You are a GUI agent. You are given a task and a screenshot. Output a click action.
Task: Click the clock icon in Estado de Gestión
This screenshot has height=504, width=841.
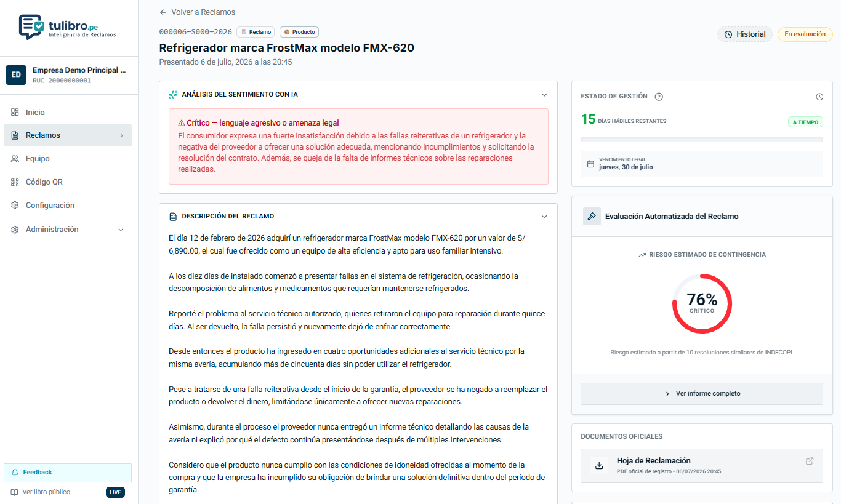pos(819,97)
